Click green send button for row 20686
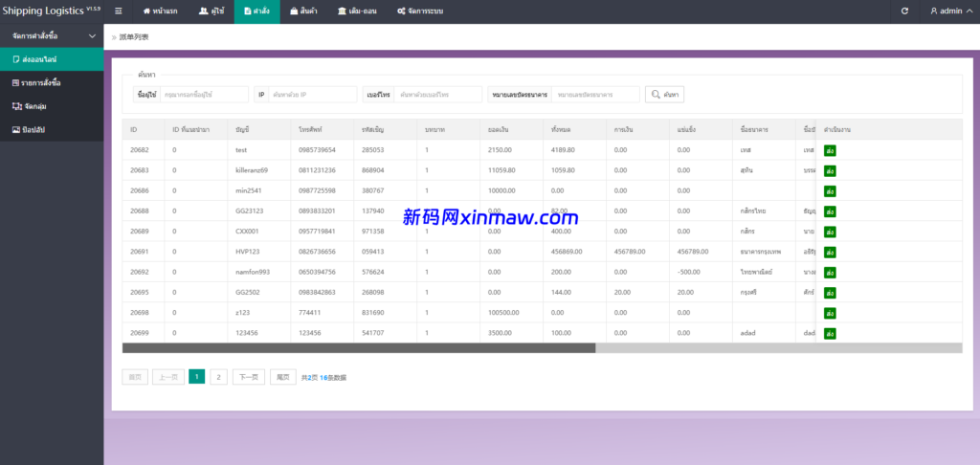This screenshot has width=980, height=465. (x=830, y=191)
